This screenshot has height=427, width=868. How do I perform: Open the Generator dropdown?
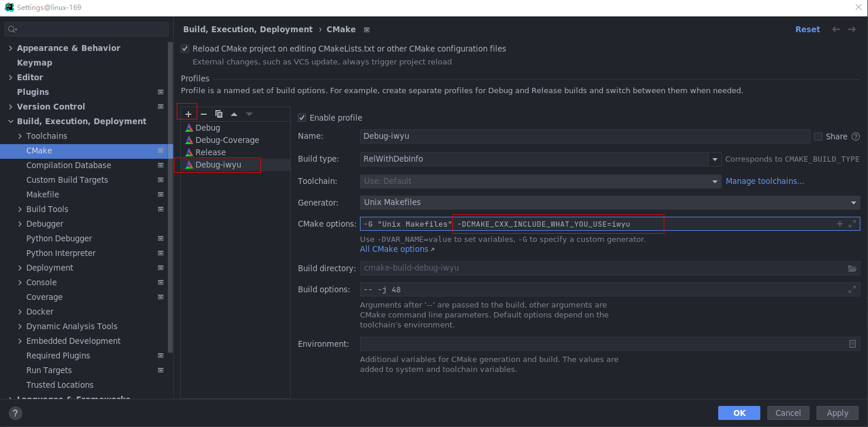click(x=853, y=203)
